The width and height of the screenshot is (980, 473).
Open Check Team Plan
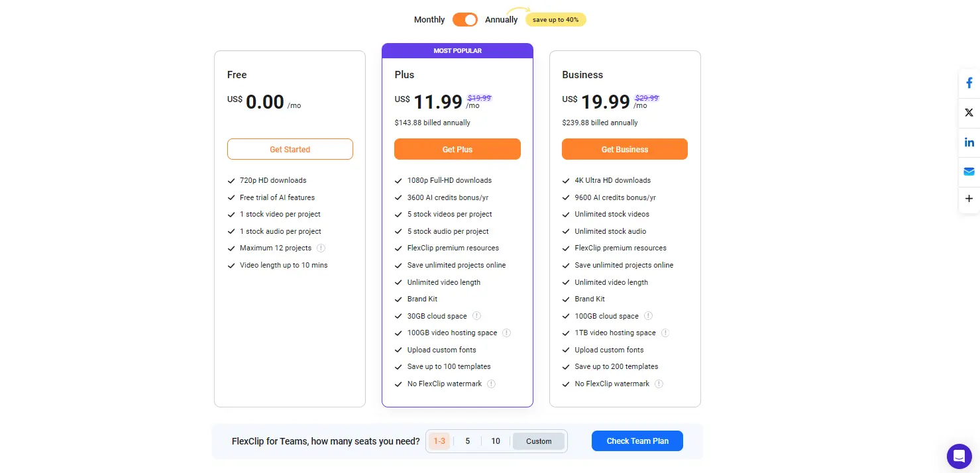tap(637, 441)
